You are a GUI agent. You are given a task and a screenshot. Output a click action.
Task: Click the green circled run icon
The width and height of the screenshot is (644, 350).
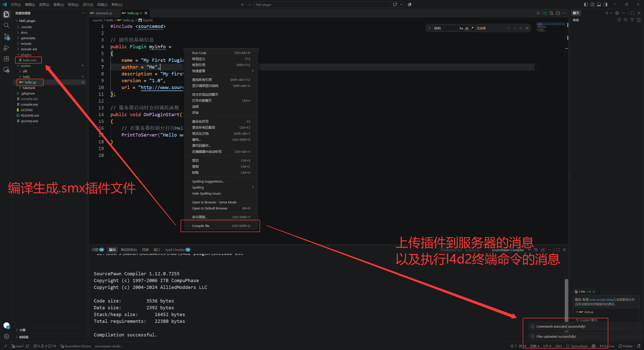tap(545, 13)
